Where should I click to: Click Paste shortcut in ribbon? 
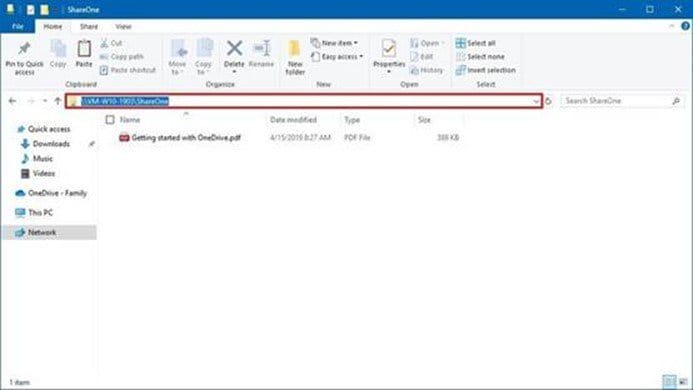(x=128, y=70)
